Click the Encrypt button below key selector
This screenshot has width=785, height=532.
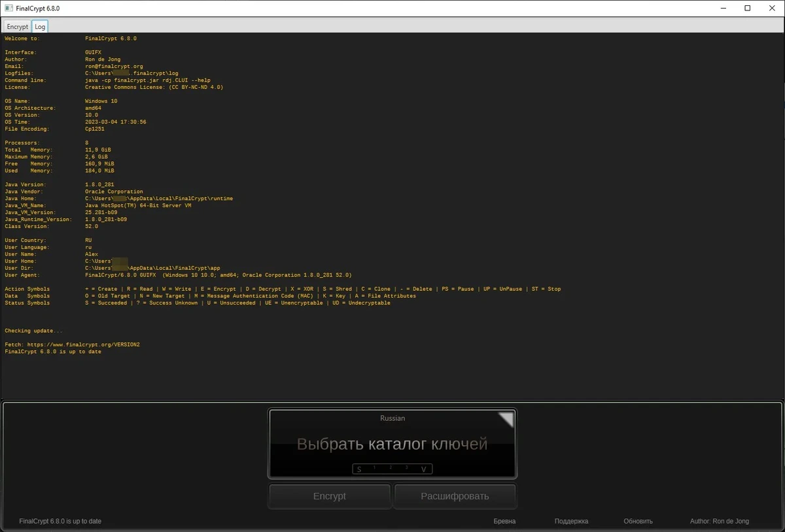[x=330, y=496]
